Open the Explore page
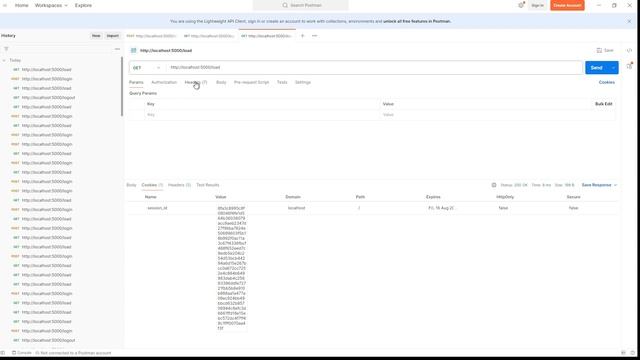This screenshot has height=360, width=640. (83, 5)
